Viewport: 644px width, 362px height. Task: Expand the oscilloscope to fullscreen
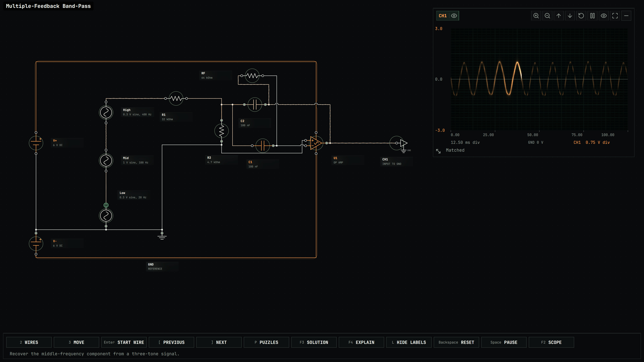[615, 16]
